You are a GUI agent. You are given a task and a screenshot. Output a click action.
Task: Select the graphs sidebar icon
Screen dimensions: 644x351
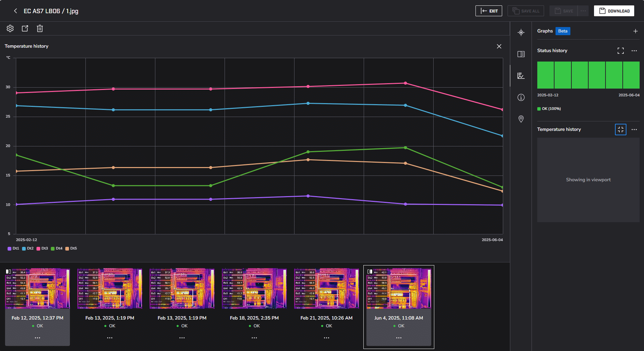[x=521, y=76]
